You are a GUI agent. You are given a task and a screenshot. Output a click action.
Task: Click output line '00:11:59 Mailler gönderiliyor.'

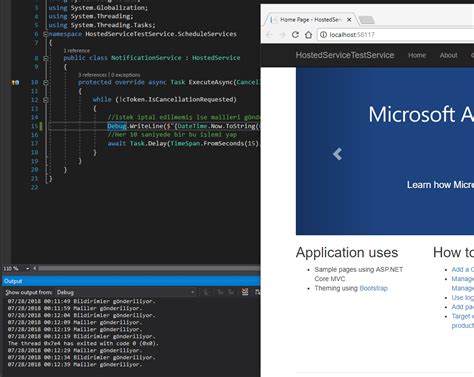click(x=75, y=308)
